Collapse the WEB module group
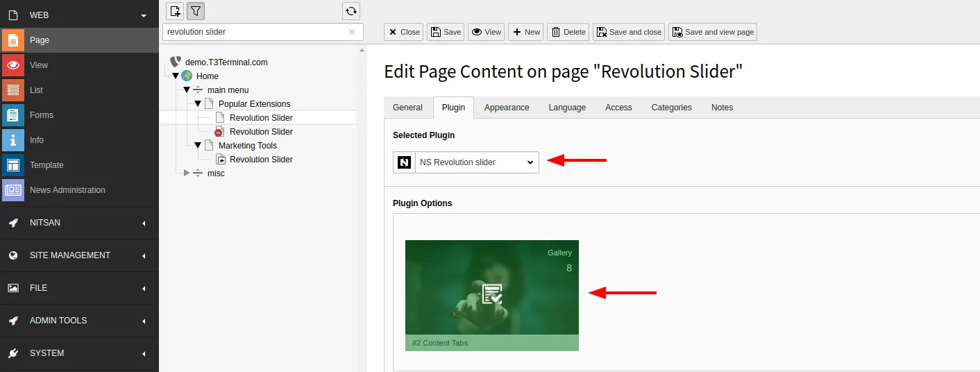This screenshot has width=980, height=372. 144,15
